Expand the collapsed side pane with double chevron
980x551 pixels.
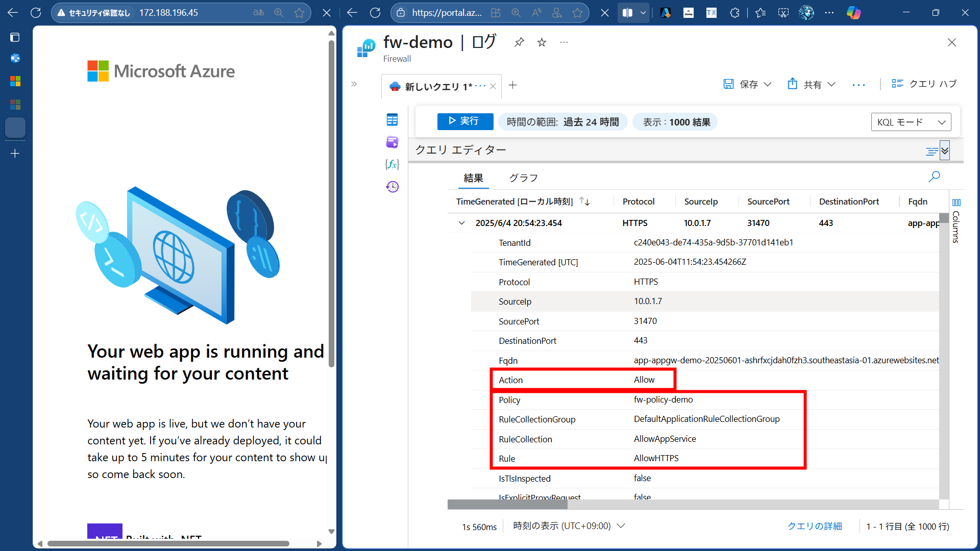click(354, 84)
